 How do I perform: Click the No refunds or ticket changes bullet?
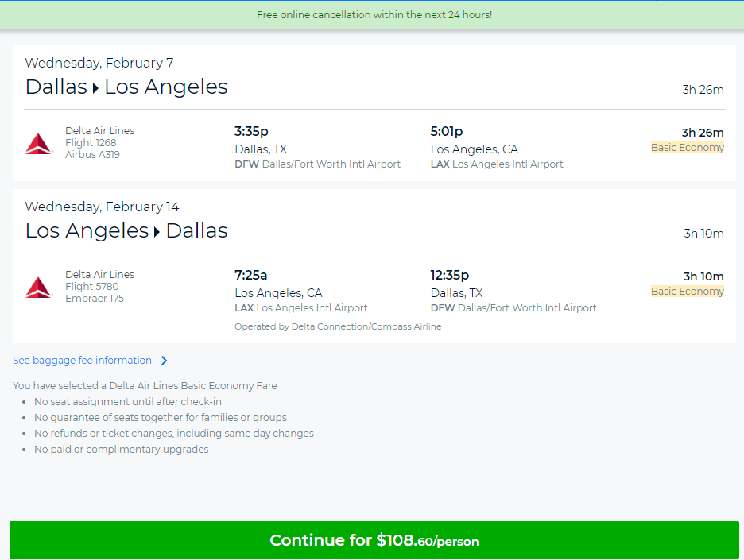tap(173, 434)
